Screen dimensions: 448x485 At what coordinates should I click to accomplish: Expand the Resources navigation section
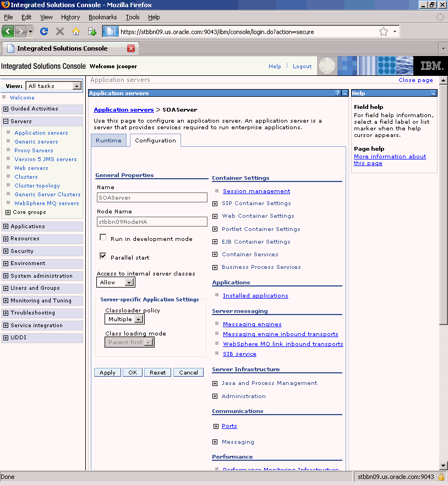click(x=6, y=239)
